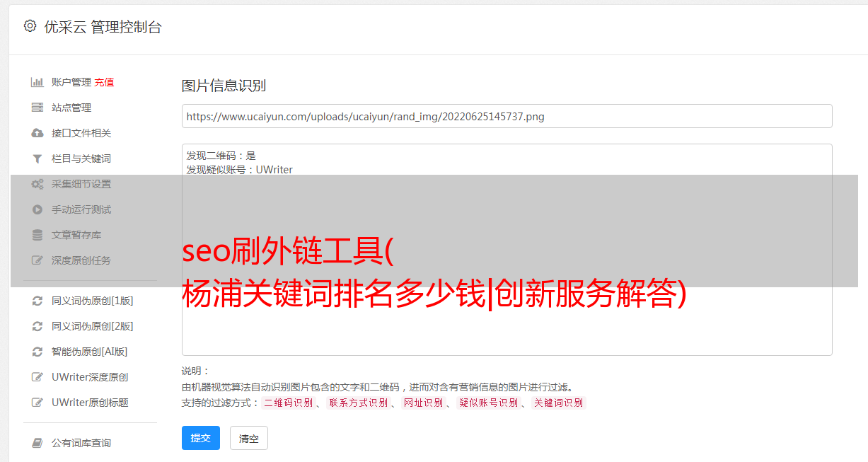
Task: Click the refresh icon for 同义词伪原创[2版]
Action: coord(37,326)
